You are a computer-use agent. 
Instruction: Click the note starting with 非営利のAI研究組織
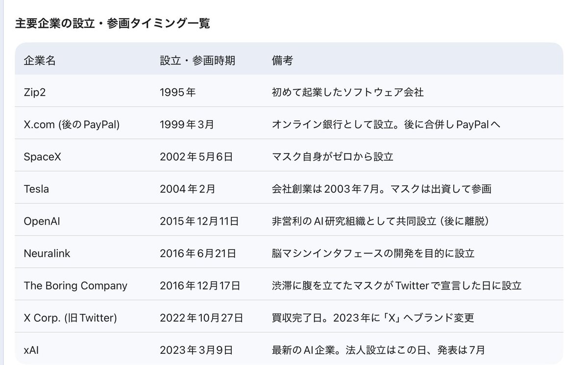point(380,221)
